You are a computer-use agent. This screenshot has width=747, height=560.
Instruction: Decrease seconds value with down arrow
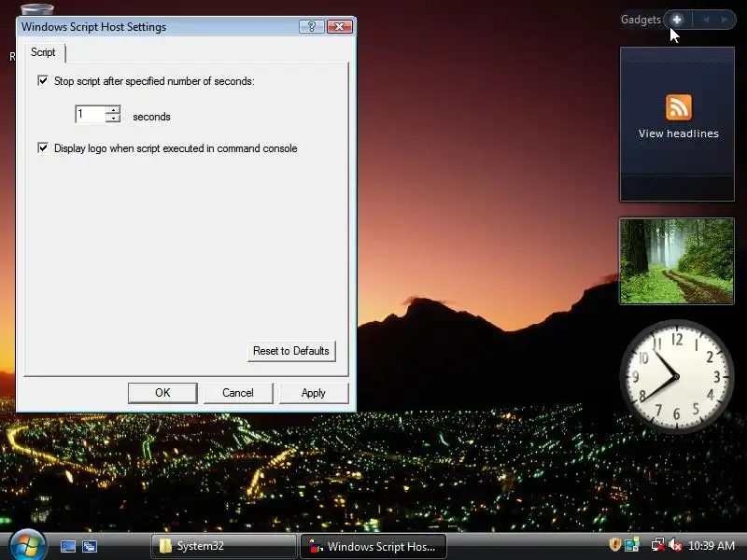click(x=113, y=119)
